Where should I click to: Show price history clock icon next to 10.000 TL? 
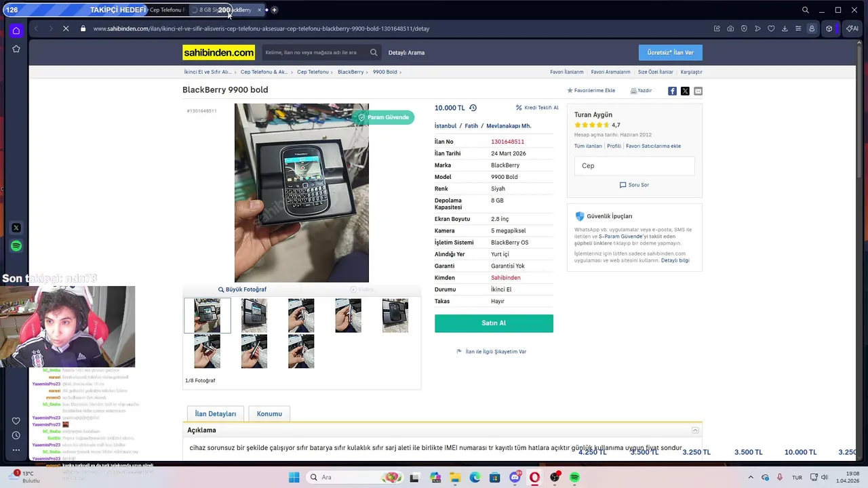473,108
